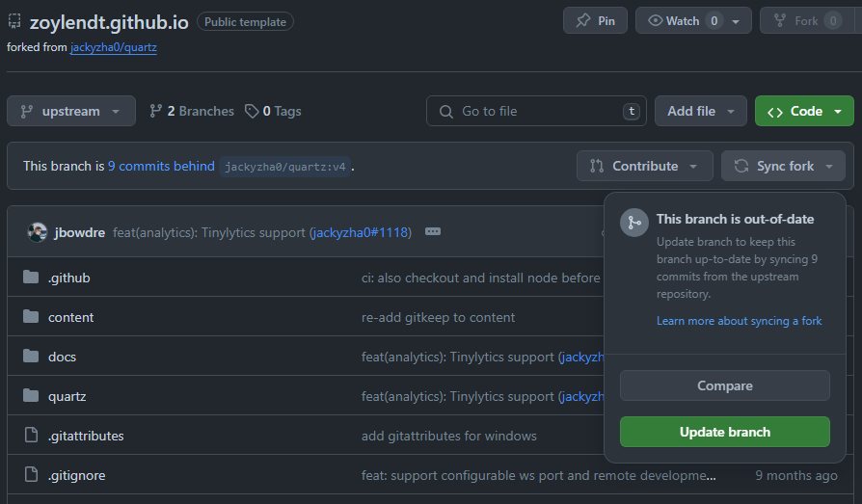
Task: Click the Pin button
Action: [x=595, y=21]
